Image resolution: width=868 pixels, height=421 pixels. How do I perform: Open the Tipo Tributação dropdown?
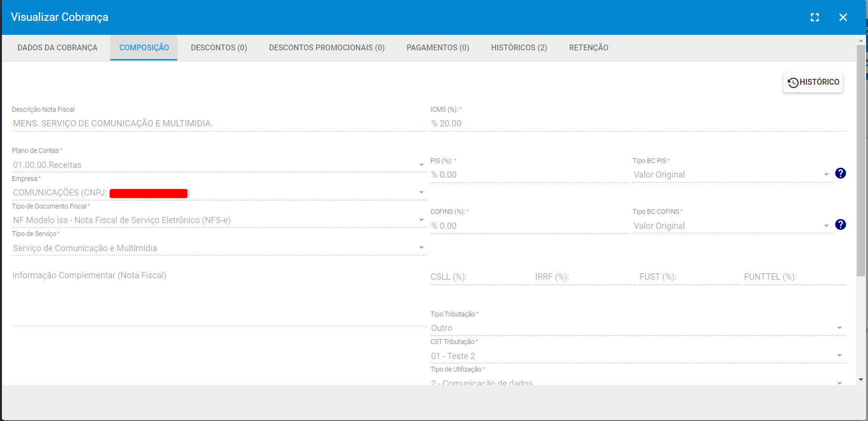638,328
